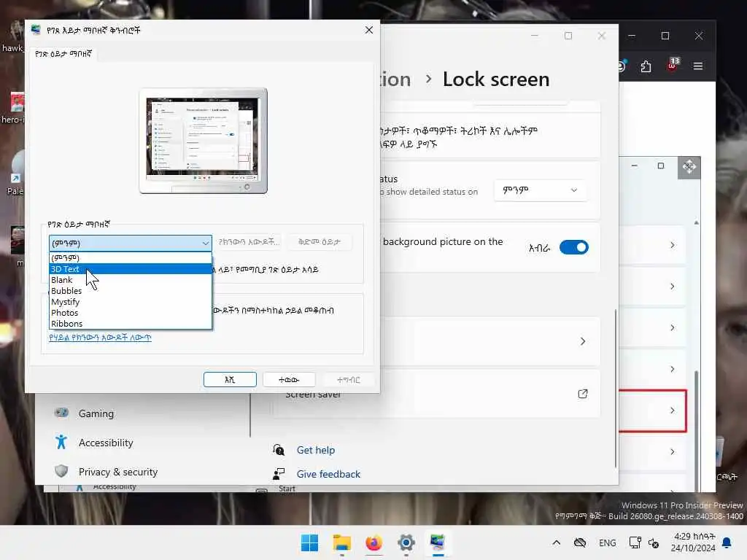The height and width of the screenshot is (560, 747).
Task: Select Mystify screen saver
Action: [x=130, y=302]
